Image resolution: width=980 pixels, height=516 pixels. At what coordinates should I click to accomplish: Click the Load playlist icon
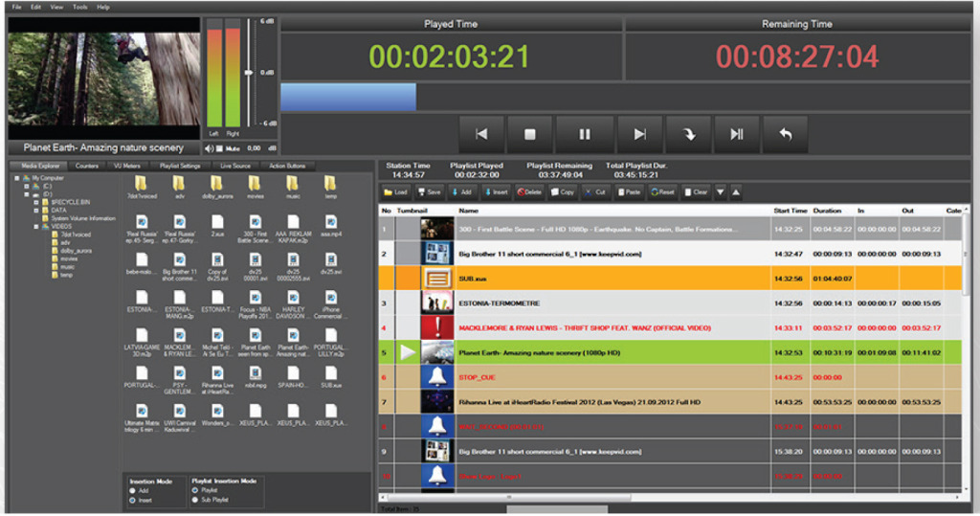point(395,192)
